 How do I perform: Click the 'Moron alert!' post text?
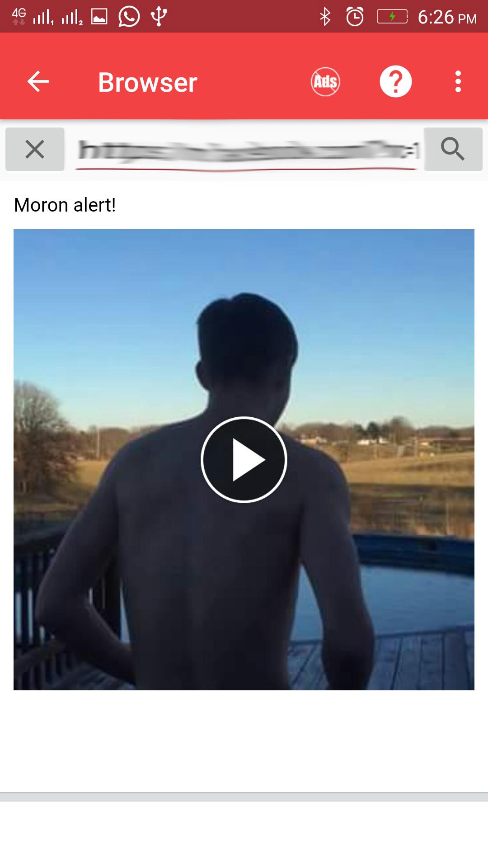tap(65, 205)
